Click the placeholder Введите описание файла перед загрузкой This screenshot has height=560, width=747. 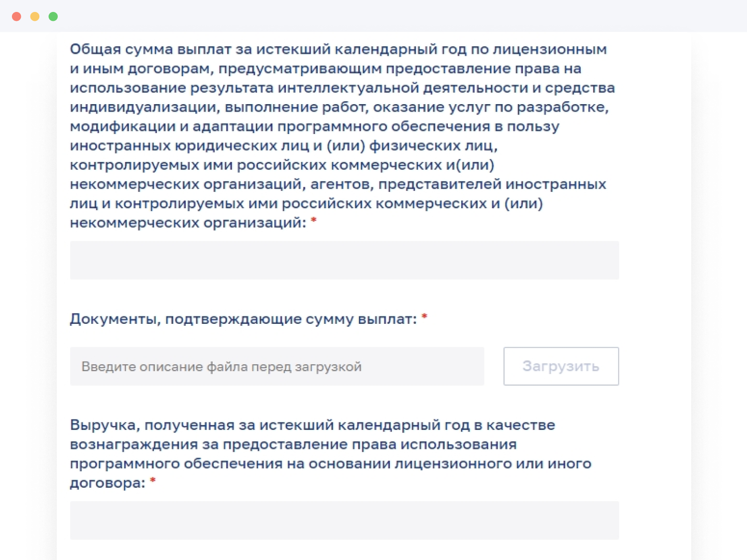coord(222,367)
